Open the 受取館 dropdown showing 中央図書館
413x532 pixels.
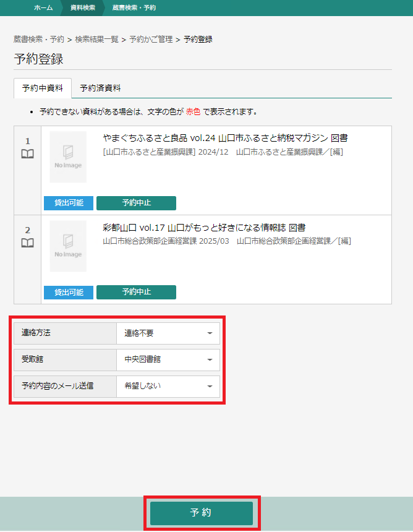pyautogui.click(x=168, y=359)
